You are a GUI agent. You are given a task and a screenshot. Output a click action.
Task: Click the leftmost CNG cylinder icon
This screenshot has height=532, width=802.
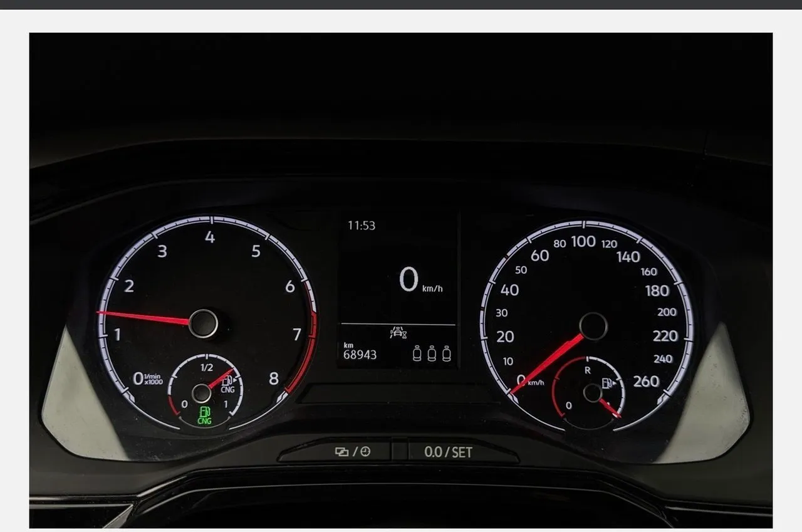coord(417,354)
